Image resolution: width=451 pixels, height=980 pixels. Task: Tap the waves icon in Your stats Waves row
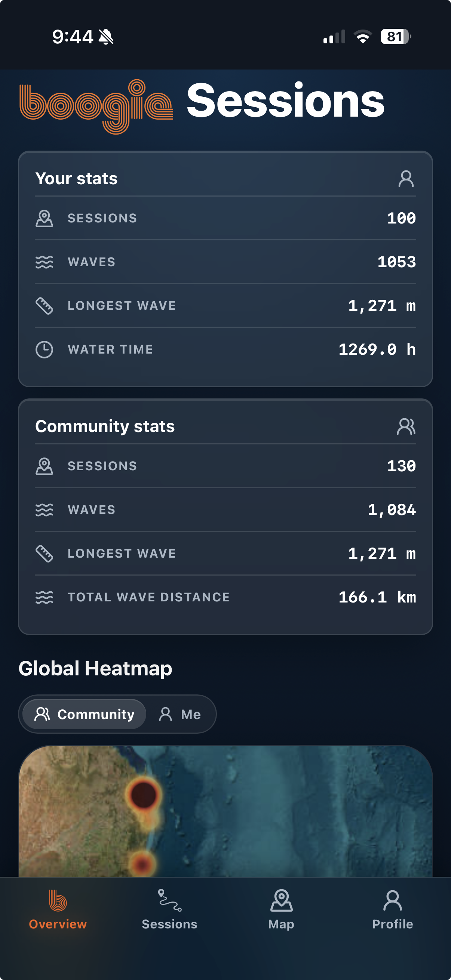tap(44, 262)
